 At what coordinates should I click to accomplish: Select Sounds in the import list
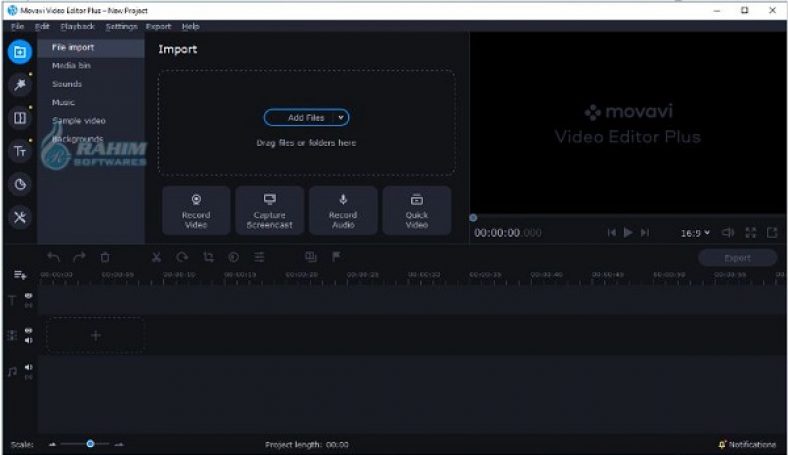coord(67,84)
